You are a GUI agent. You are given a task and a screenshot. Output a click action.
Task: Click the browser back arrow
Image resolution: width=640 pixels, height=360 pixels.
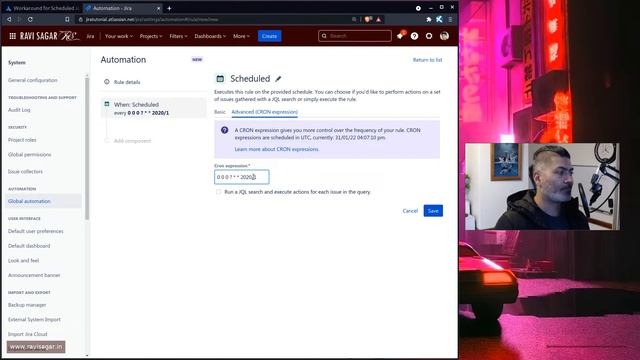click(x=9, y=19)
